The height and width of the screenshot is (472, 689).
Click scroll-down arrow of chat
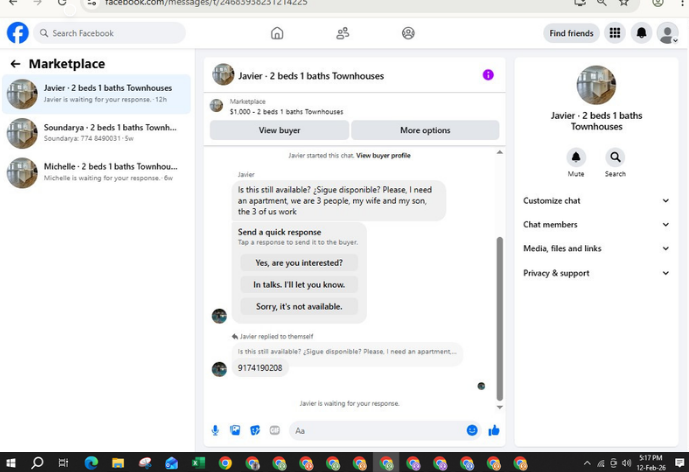click(x=500, y=407)
